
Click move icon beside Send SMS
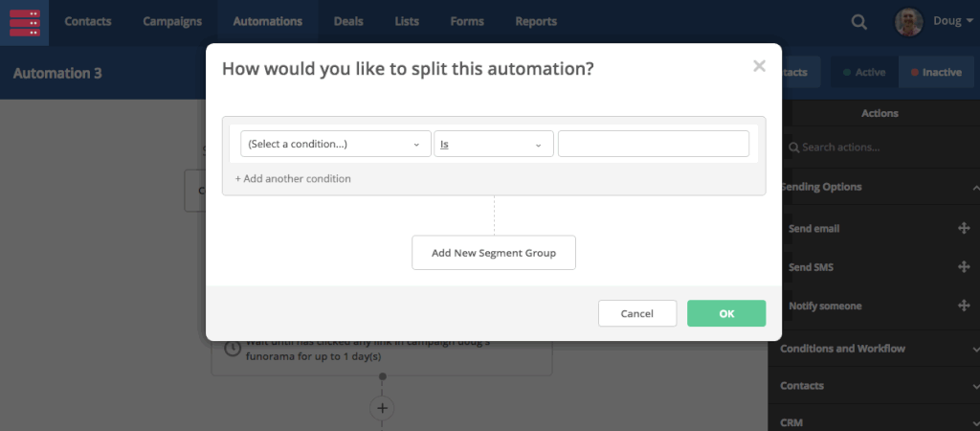(963, 267)
